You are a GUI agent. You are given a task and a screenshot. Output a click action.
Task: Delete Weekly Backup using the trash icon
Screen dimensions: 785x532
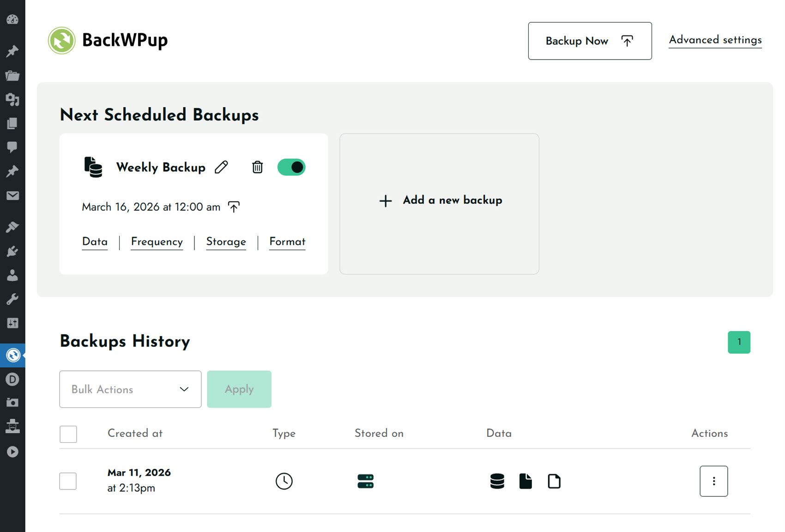(257, 167)
